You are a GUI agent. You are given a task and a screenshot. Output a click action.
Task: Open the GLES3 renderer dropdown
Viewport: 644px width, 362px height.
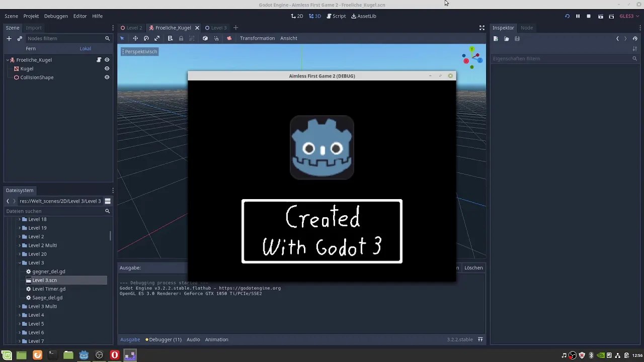point(629,16)
